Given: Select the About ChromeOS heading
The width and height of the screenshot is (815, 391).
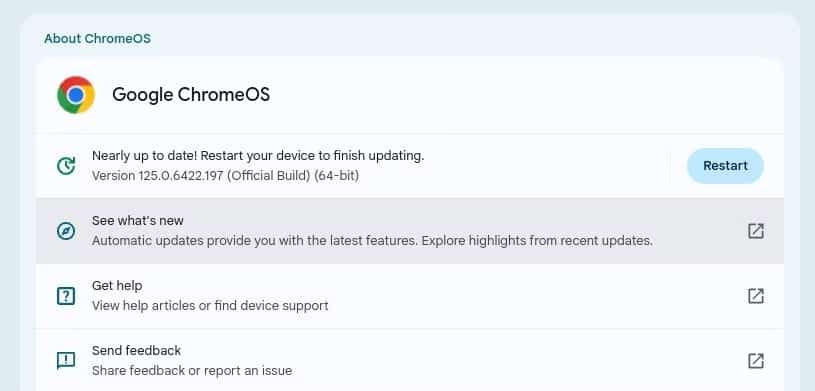Looking at the screenshot, I should click(x=97, y=38).
